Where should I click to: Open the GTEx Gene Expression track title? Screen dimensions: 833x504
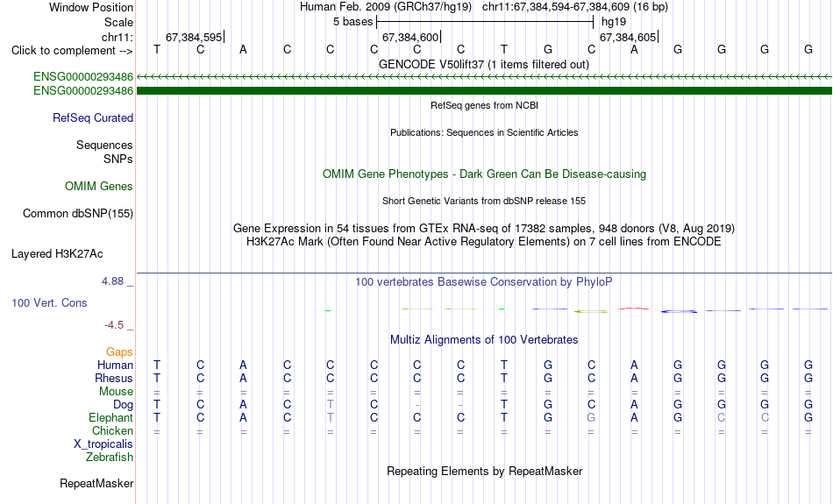484,229
